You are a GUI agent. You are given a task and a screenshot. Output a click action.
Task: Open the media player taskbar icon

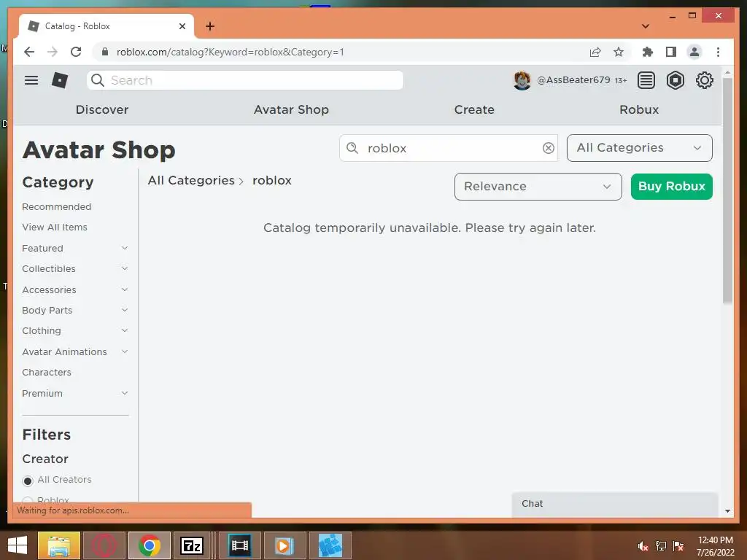click(284, 545)
